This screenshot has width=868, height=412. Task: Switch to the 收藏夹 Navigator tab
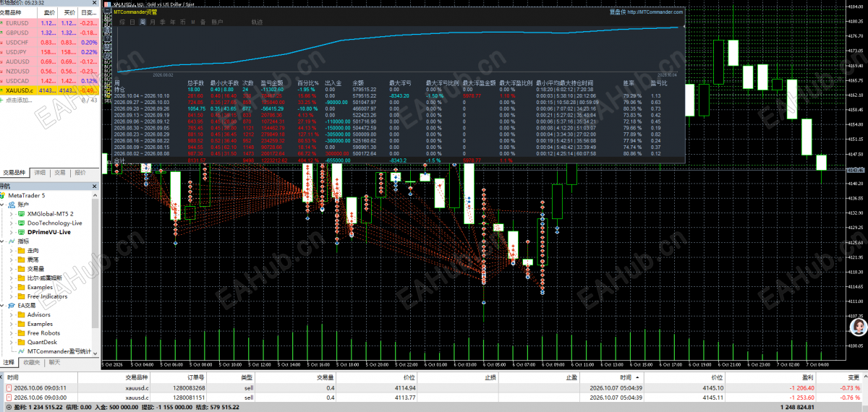[x=31, y=362]
